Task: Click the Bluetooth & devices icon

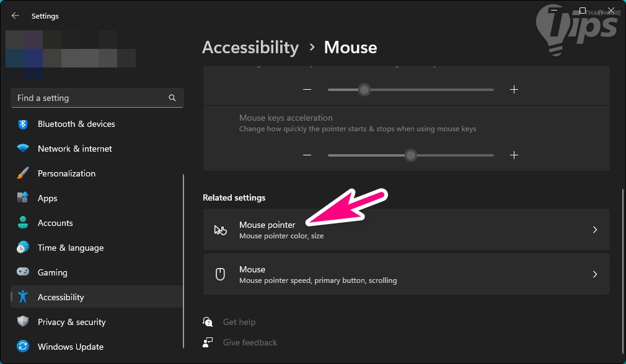Action: coord(23,124)
